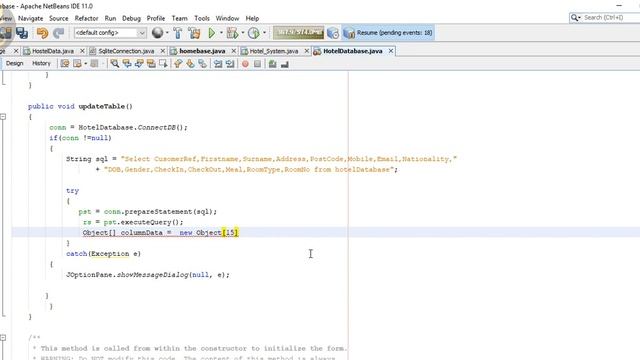Click Clean and Build Project icon
Viewport: 640px width, 360px height.
click(195, 33)
